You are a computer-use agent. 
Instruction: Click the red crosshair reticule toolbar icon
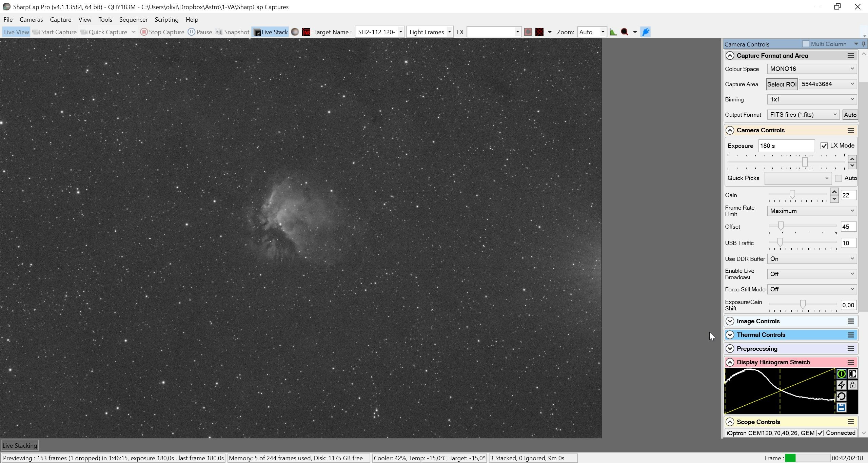tap(539, 32)
